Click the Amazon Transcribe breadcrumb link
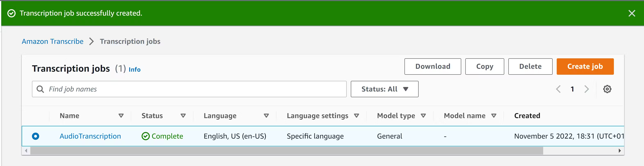644x166 pixels. point(52,41)
